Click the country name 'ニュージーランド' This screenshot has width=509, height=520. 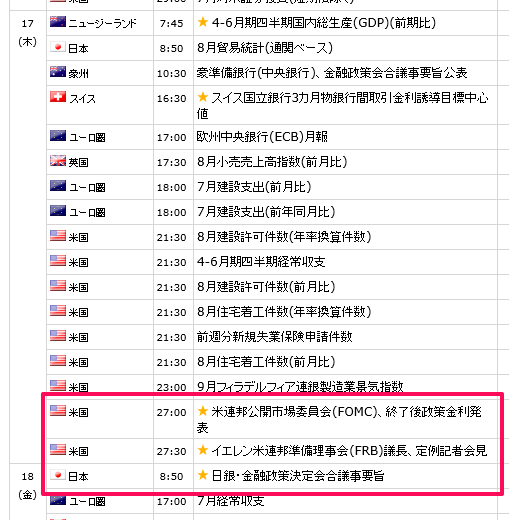[x=102, y=23]
